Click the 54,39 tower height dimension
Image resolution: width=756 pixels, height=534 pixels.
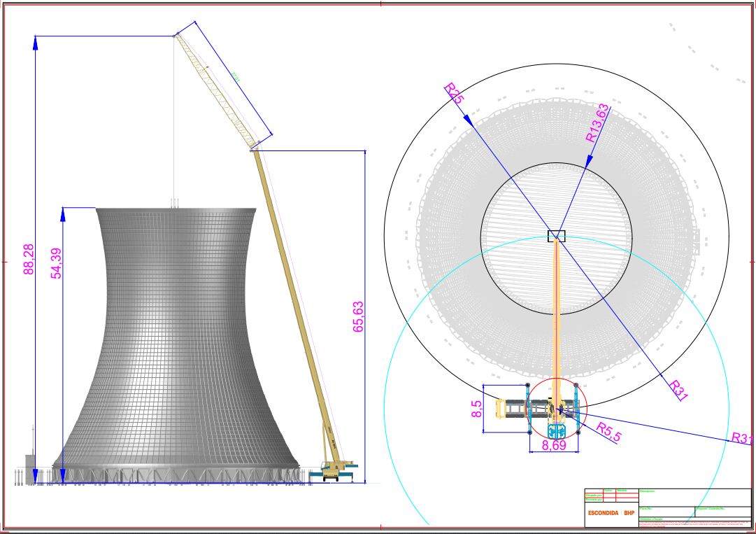[x=57, y=263]
